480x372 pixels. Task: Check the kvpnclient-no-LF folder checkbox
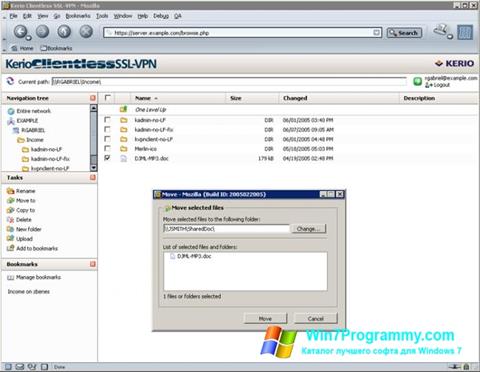click(x=107, y=139)
